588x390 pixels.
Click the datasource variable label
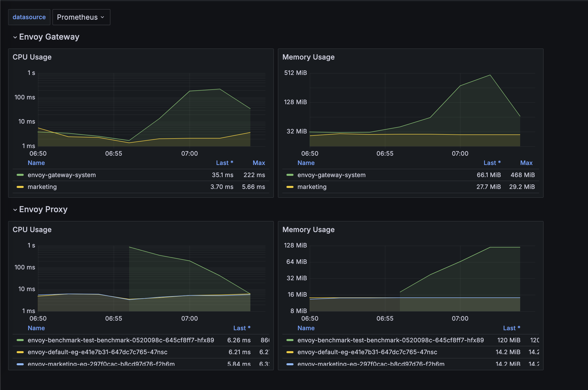coord(29,17)
